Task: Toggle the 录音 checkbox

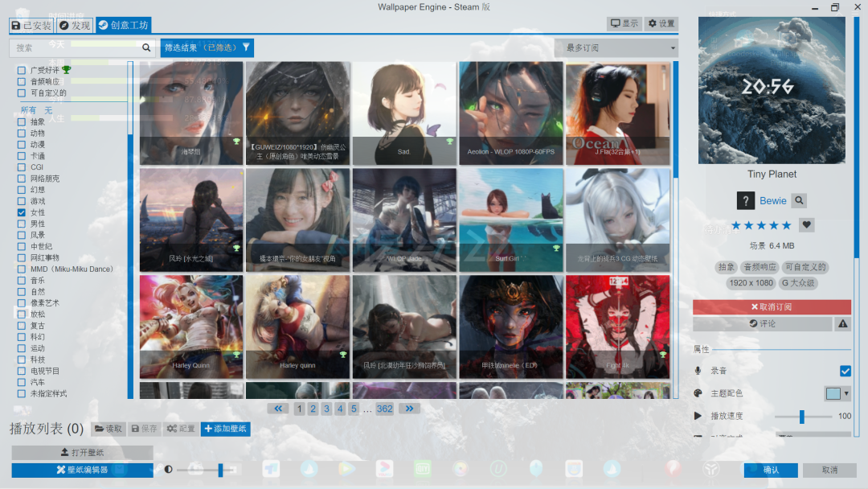Action: 845,371
